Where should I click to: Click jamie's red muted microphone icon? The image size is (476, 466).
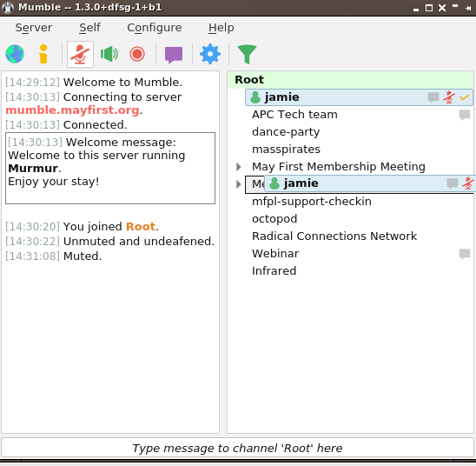(449, 97)
